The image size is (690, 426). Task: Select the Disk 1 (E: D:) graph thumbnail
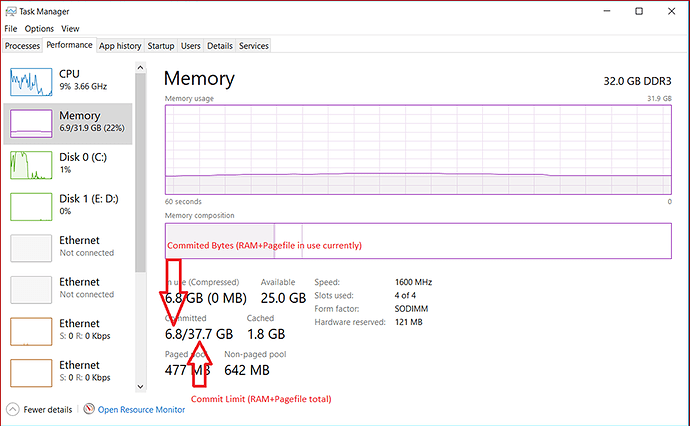click(x=31, y=207)
